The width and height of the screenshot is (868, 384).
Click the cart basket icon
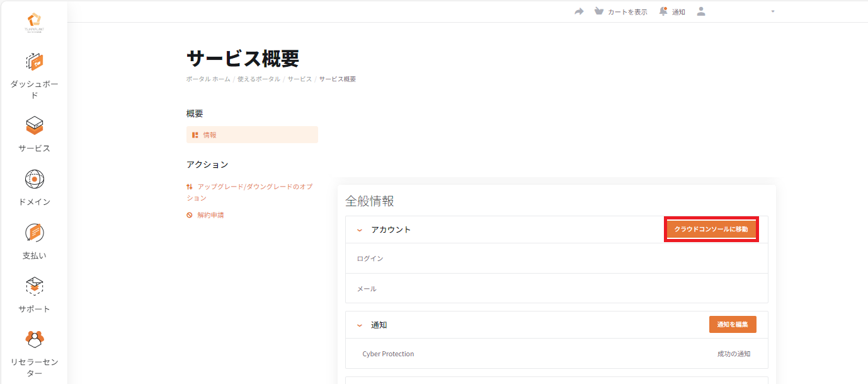click(599, 11)
